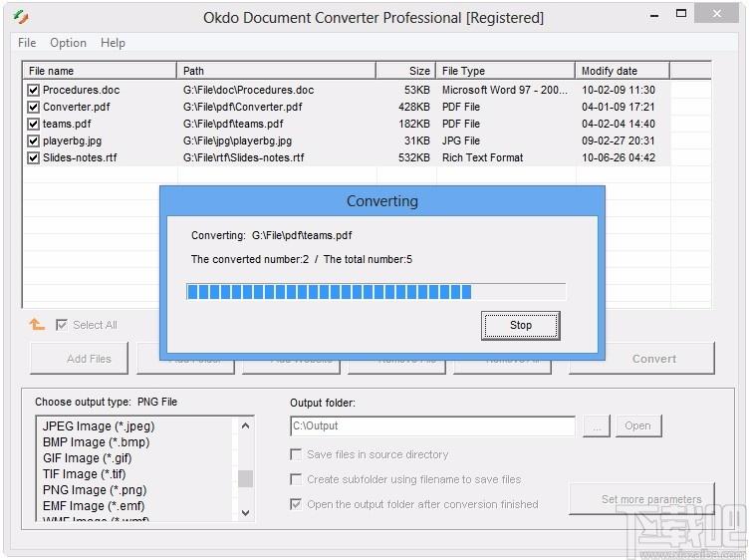Click the 428KB size cell
This screenshot has height=560, width=750.
pyautogui.click(x=413, y=107)
